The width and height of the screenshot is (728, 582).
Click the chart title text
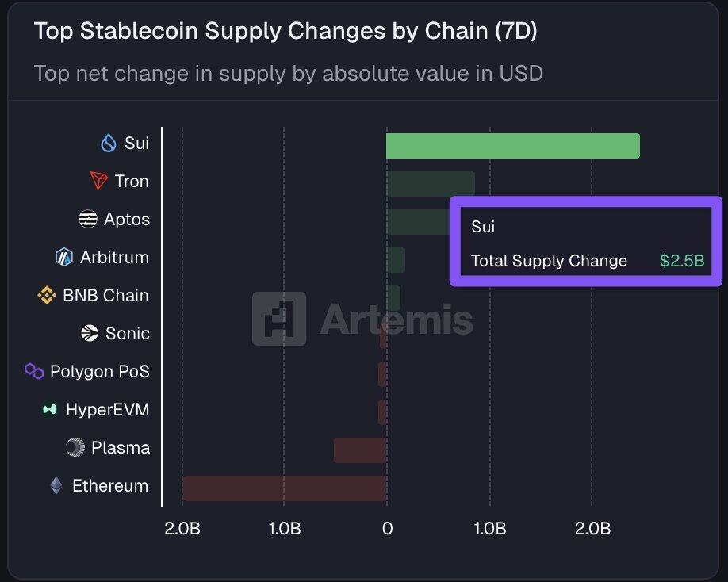pyautogui.click(x=285, y=33)
